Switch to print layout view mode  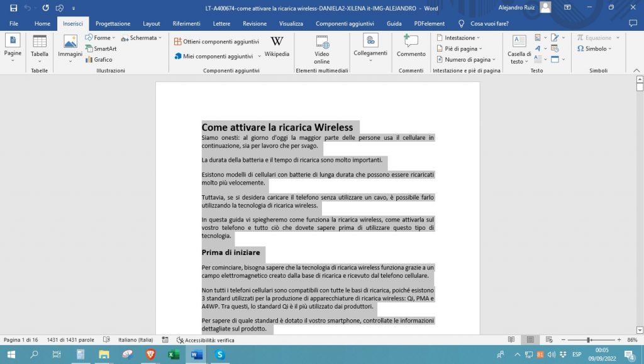530,340
